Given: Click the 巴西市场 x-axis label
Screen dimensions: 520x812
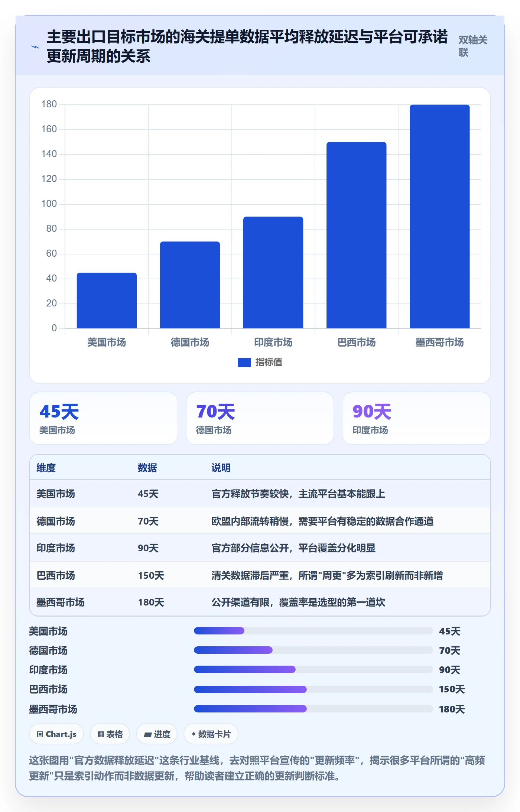Looking at the screenshot, I should click(356, 342).
